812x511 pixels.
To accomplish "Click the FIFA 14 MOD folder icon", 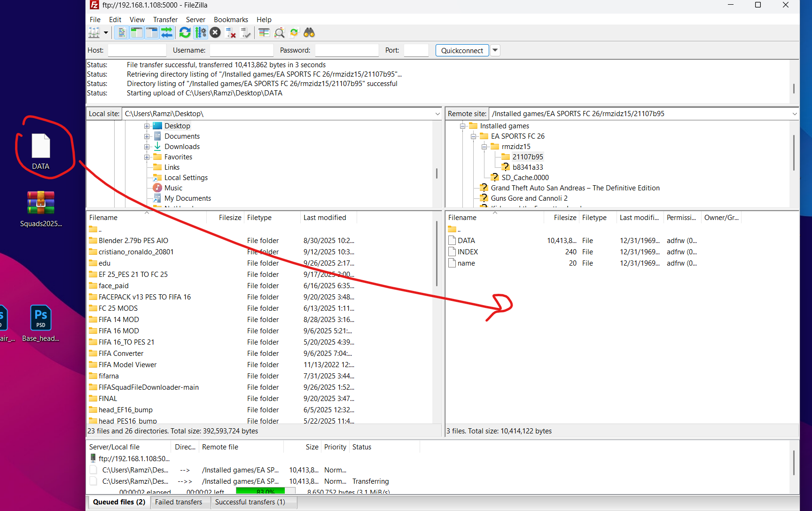I will (x=93, y=320).
